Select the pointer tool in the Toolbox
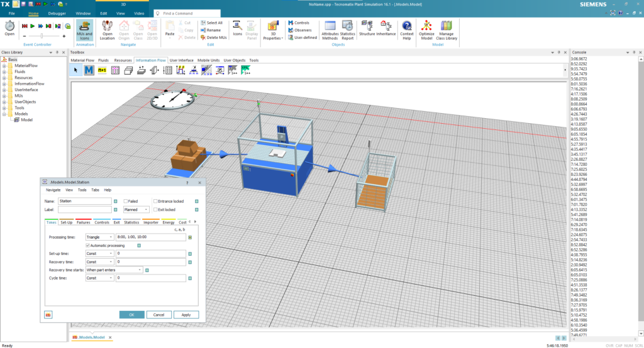Image resolution: width=644 pixels, height=348 pixels. tap(76, 70)
